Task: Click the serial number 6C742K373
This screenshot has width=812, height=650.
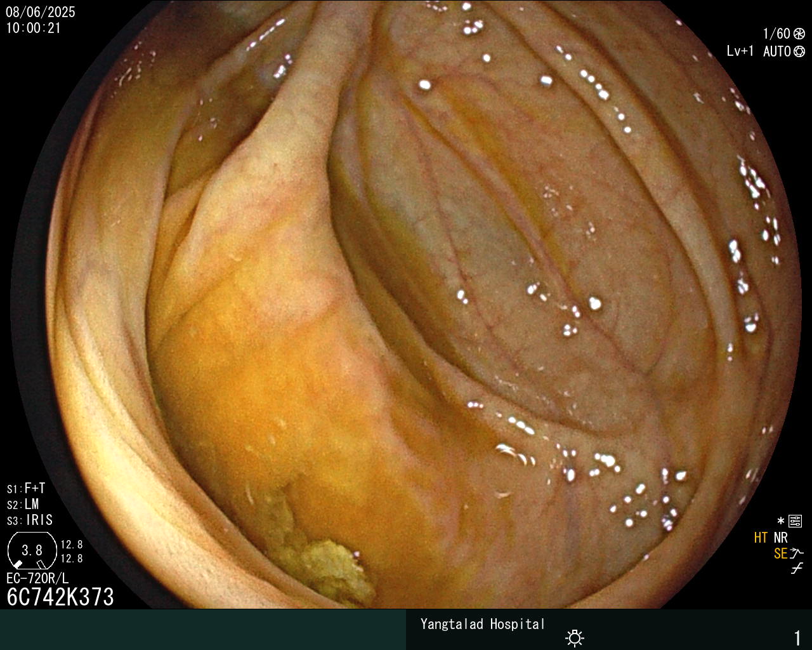Action: click(x=60, y=597)
